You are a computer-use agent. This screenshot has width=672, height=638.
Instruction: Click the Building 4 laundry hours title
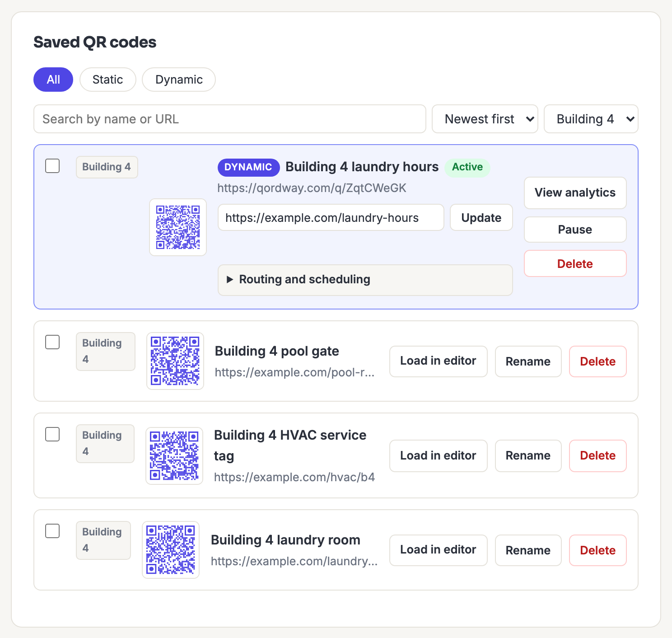point(362,167)
